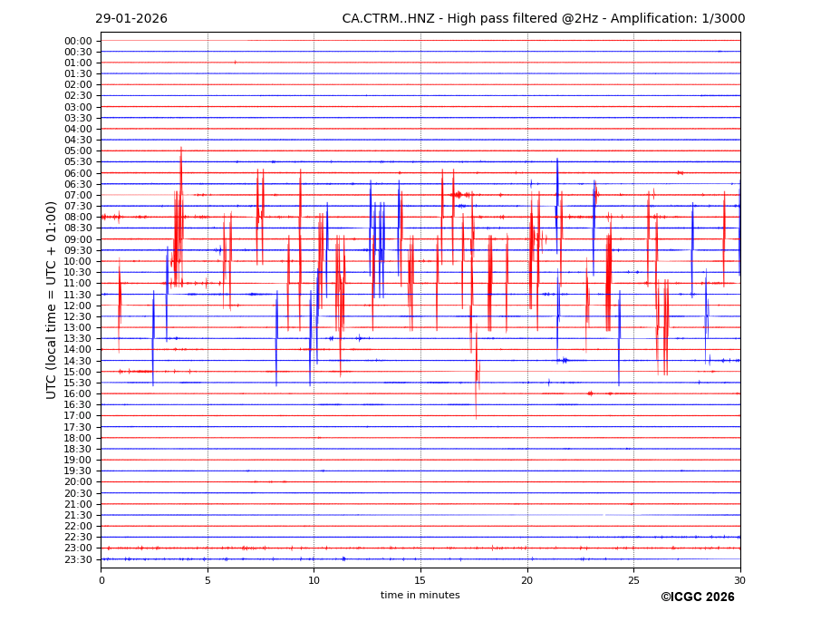Viewport: 840px width, 631px height.
Task: Click the 15 minute x-axis tick label
Action: [x=420, y=580]
